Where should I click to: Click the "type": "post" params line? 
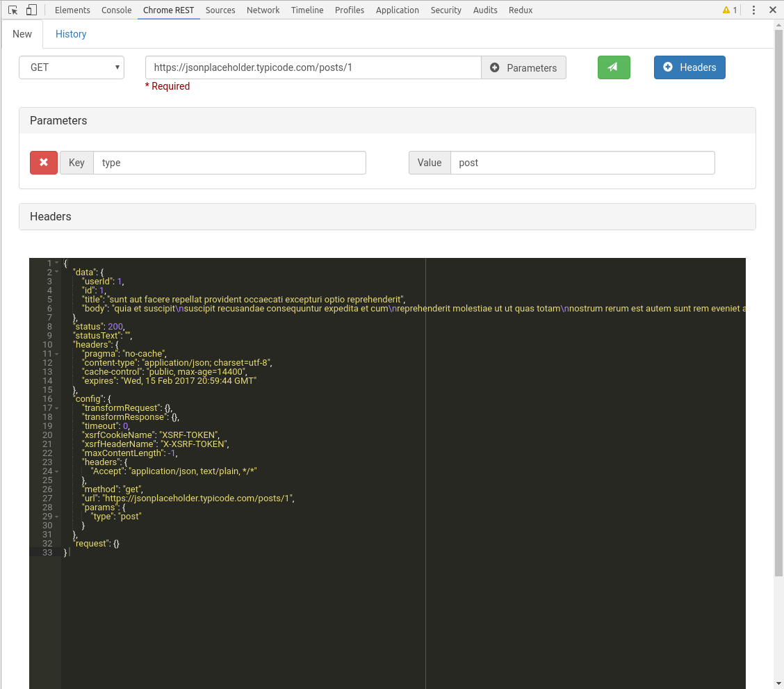pyautogui.click(x=116, y=517)
